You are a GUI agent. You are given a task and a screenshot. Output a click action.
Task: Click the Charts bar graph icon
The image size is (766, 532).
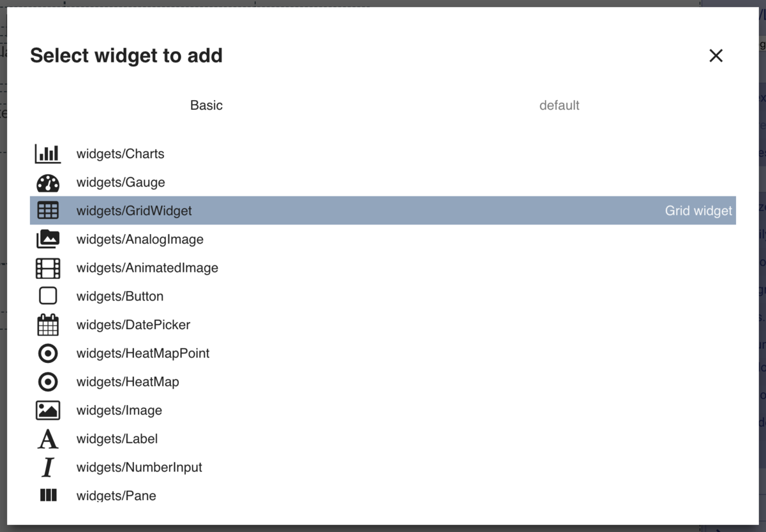(x=48, y=154)
